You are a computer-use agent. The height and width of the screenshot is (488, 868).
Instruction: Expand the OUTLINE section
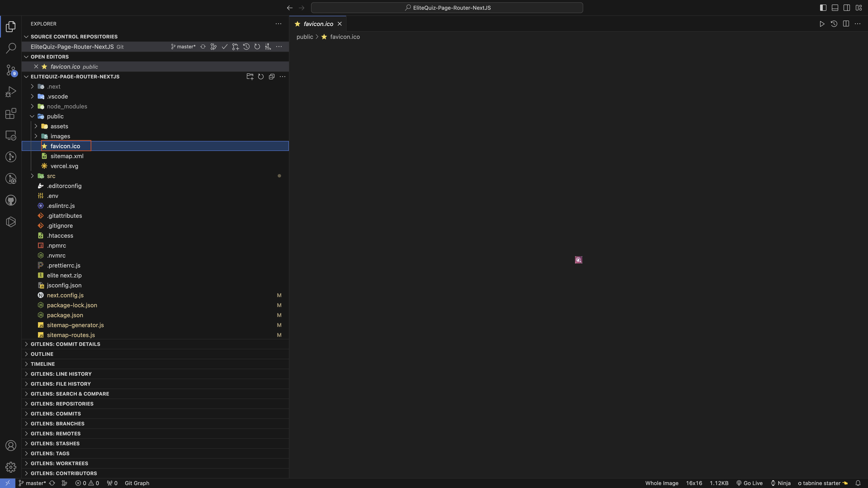[x=42, y=354]
